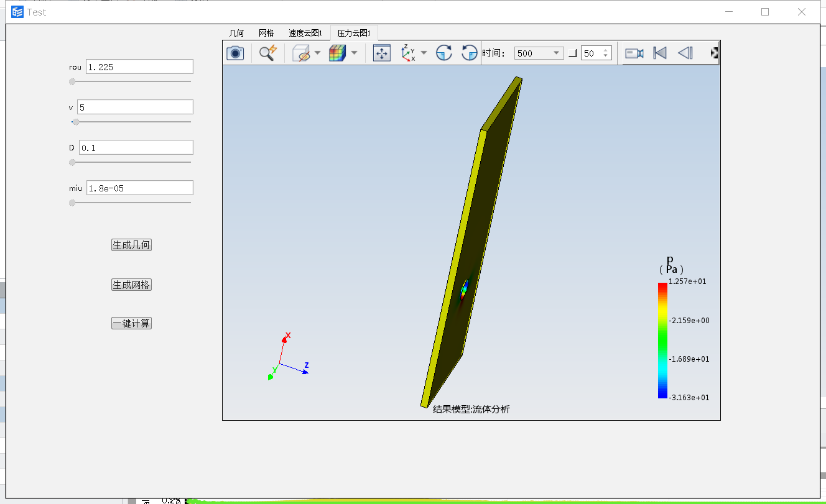Switch to the 几何 tab

237,33
